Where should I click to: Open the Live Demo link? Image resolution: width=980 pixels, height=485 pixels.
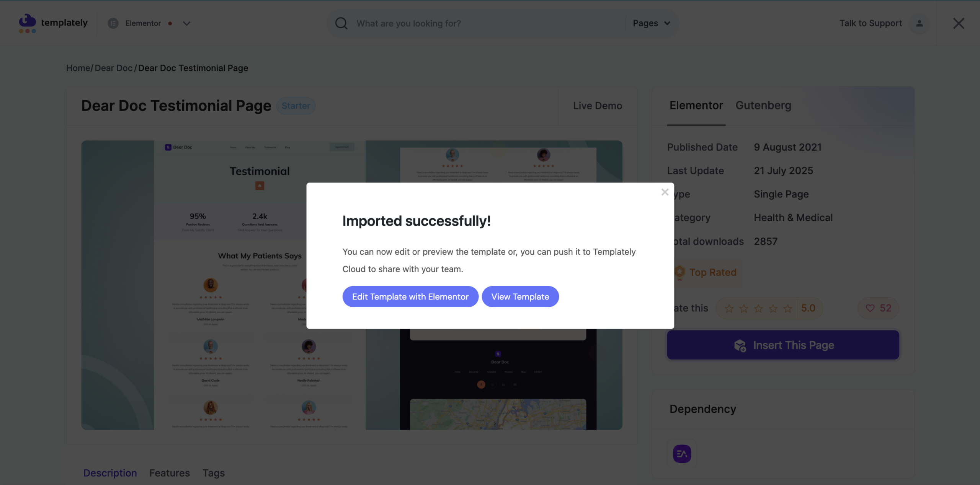597,106
